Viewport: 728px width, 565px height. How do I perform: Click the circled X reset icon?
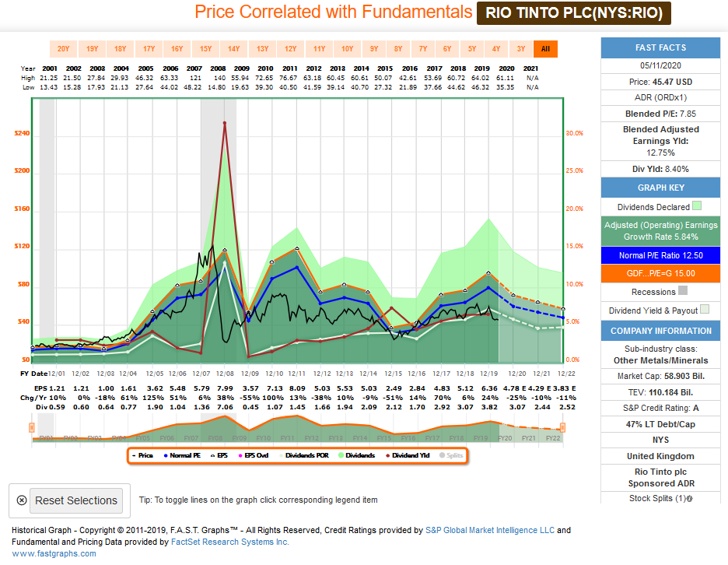pos(21,500)
